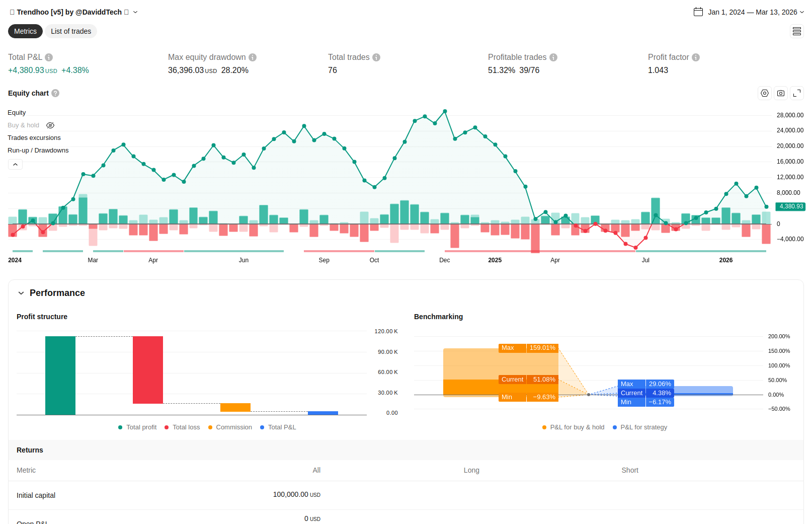Click info icon next to Profit factor

pyautogui.click(x=696, y=57)
